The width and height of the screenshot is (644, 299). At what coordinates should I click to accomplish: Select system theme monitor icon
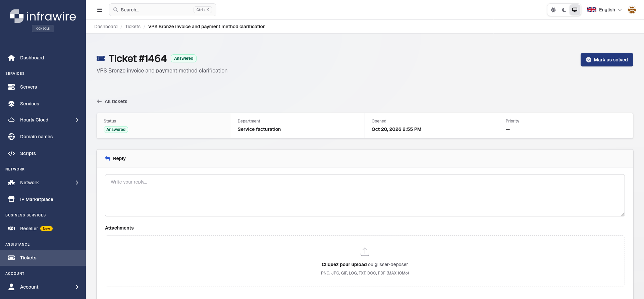pos(575,10)
